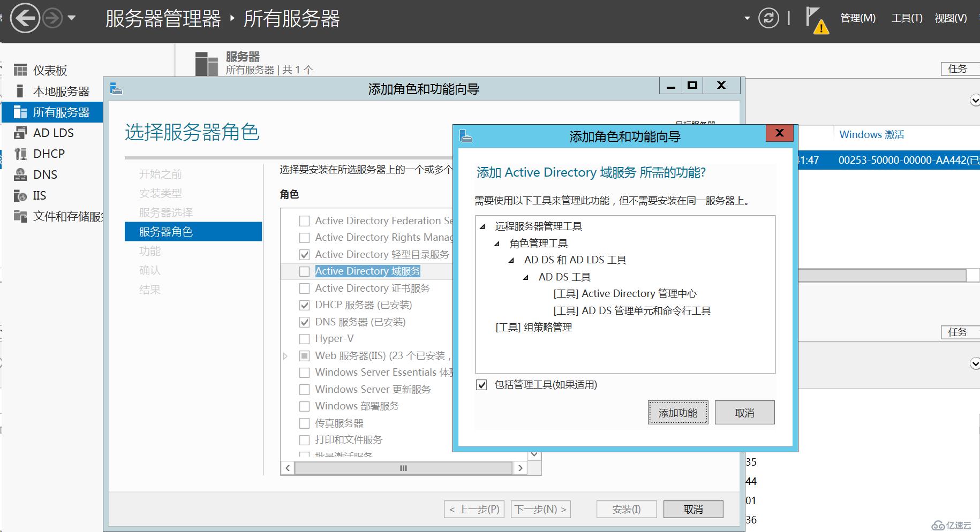
Task: Select 开始之前 wizard step
Action: pyautogui.click(x=161, y=174)
